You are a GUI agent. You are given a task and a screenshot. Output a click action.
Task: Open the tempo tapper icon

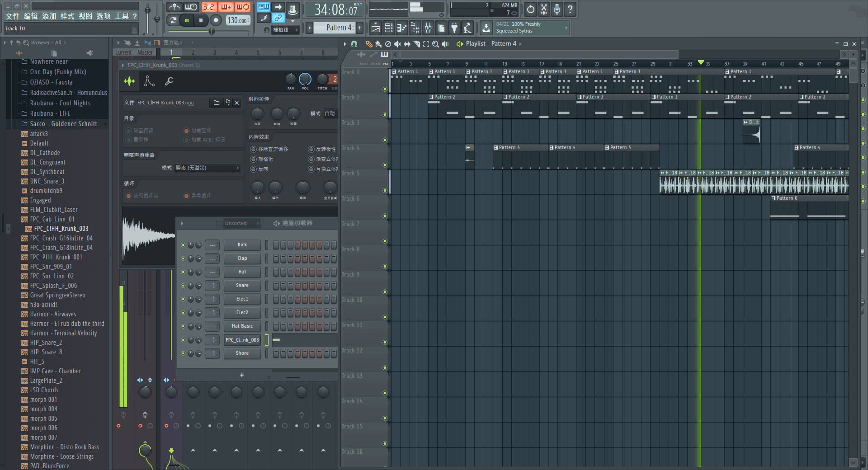(467, 28)
